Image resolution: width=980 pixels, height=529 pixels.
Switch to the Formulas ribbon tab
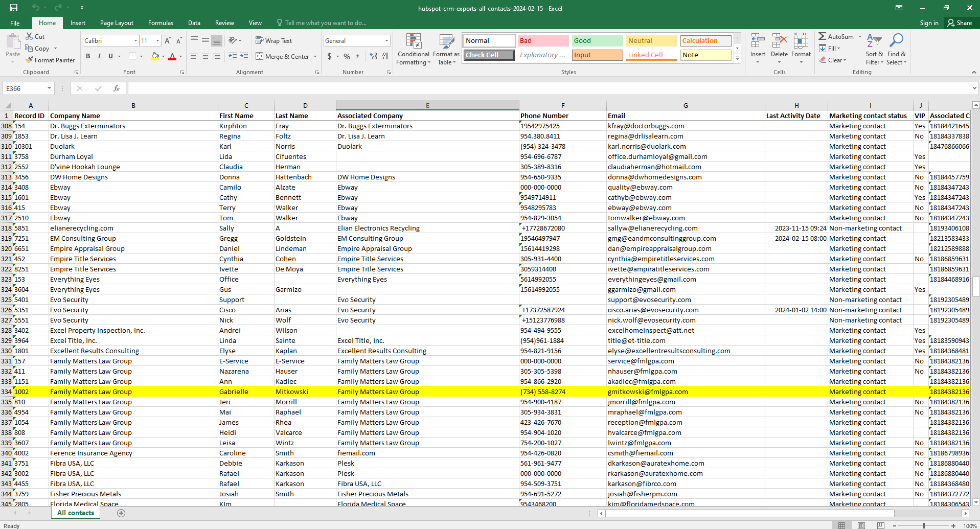point(161,23)
